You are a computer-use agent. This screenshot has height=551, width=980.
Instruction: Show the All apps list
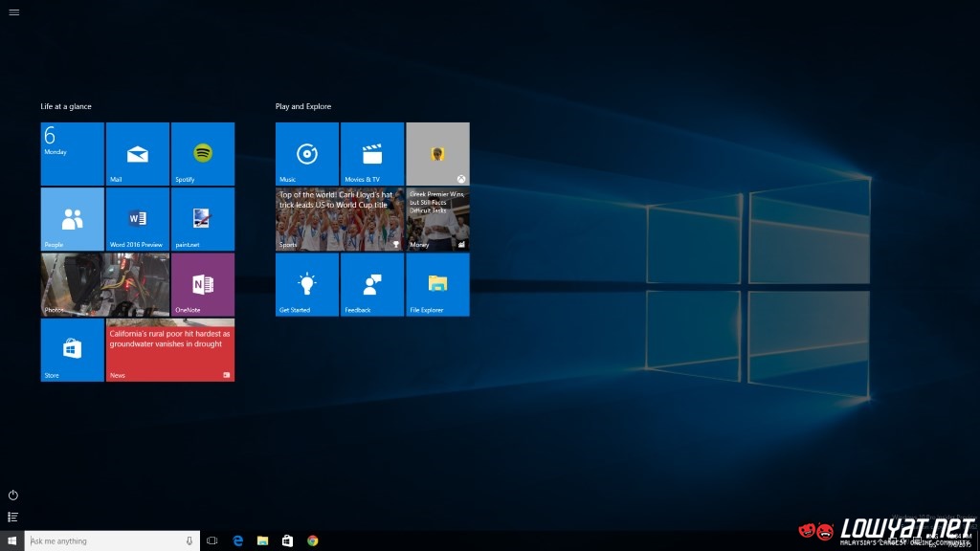point(13,517)
